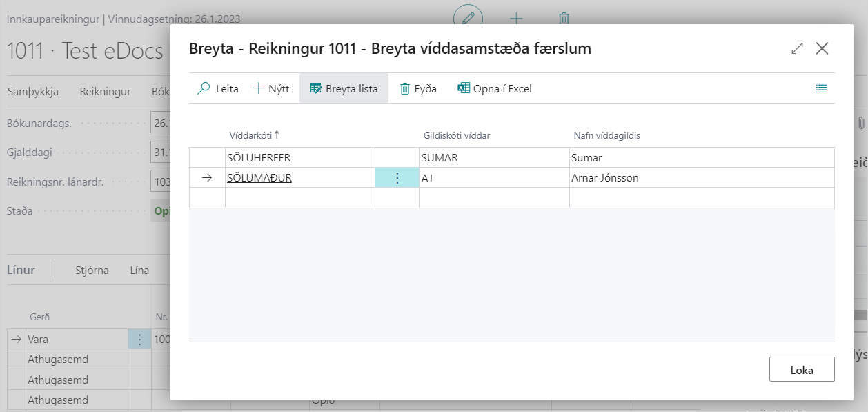Click the Gildiskóti víddar column header
Image resolution: width=868 pixels, height=412 pixels.
pyautogui.click(x=456, y=135)
